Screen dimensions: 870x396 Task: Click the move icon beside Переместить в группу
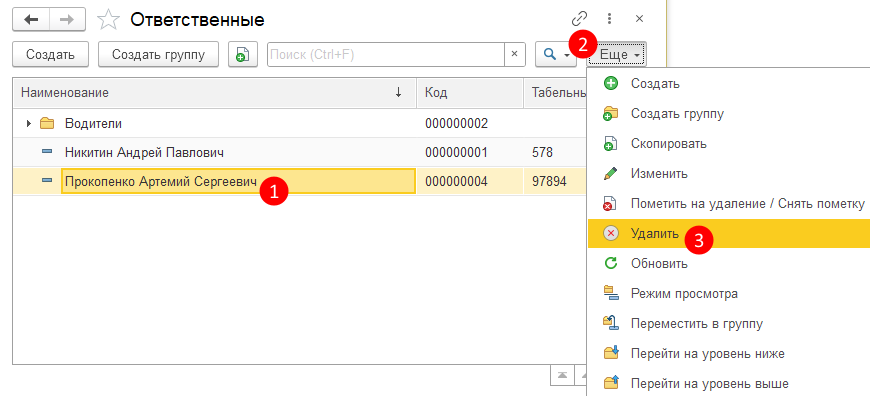click(610, 323)
